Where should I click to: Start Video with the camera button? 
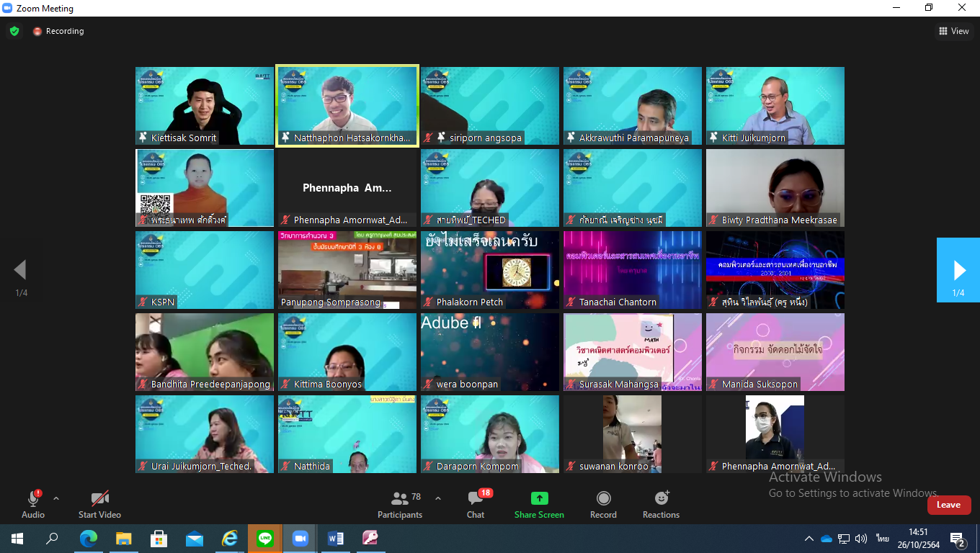[99, 504]
